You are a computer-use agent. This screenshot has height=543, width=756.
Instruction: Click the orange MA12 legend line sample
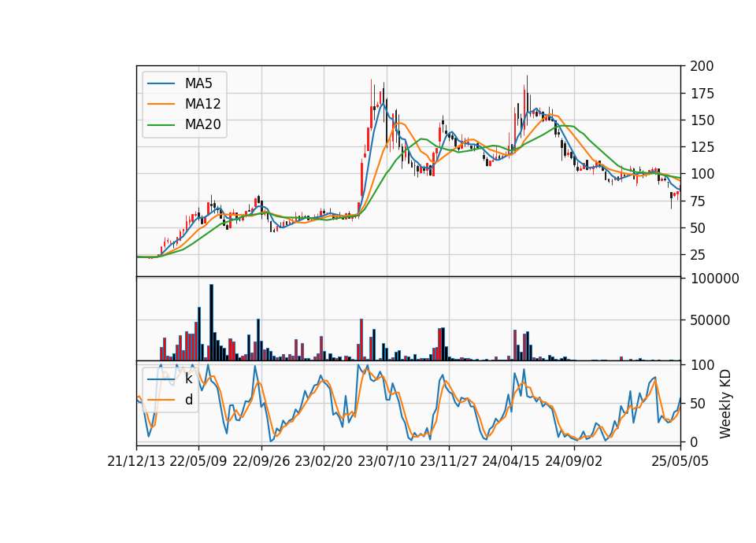[x=161, y=104]
